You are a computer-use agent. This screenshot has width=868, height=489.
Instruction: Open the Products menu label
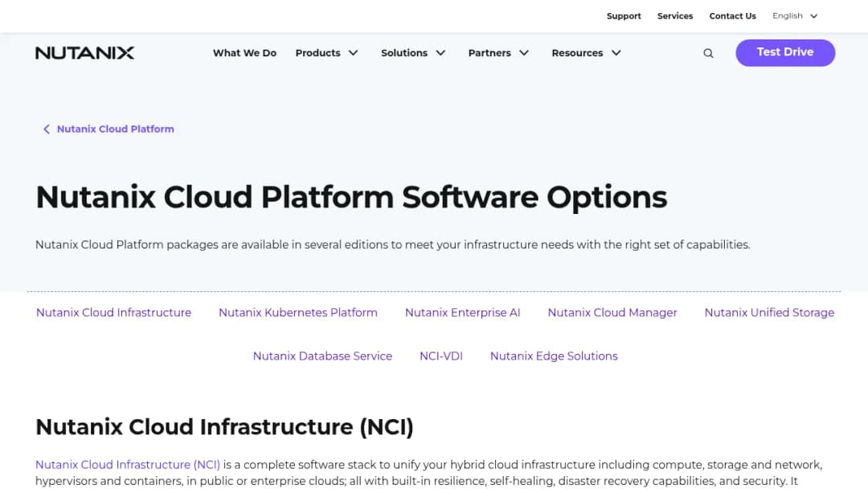coord(317,52)
